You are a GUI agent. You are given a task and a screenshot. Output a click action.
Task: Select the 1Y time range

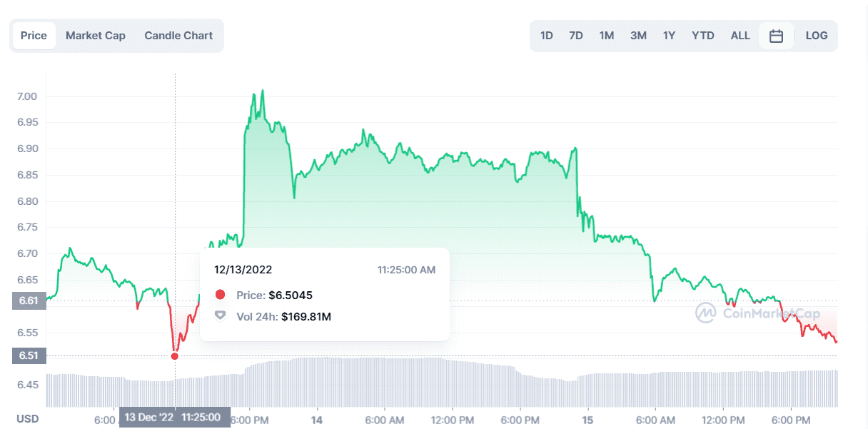click(669, 35)
